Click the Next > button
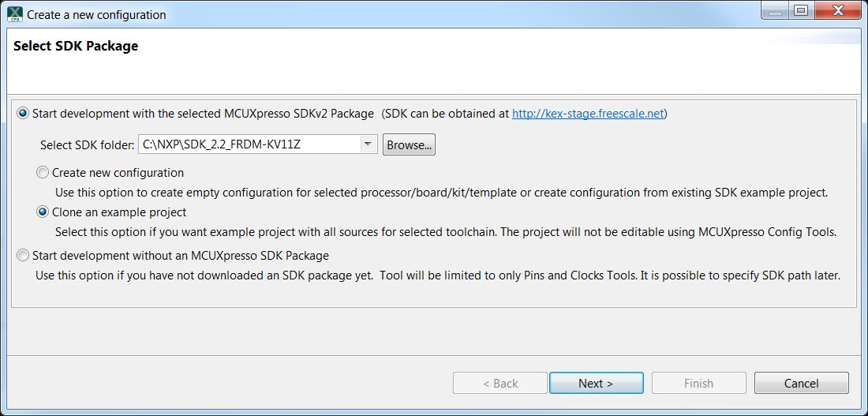 [x=596, y=384]
